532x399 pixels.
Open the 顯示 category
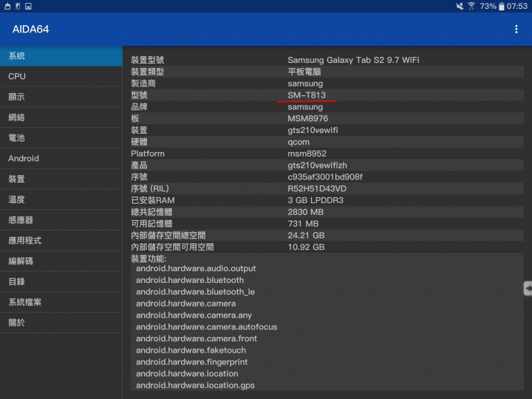(x=61, y=97)
